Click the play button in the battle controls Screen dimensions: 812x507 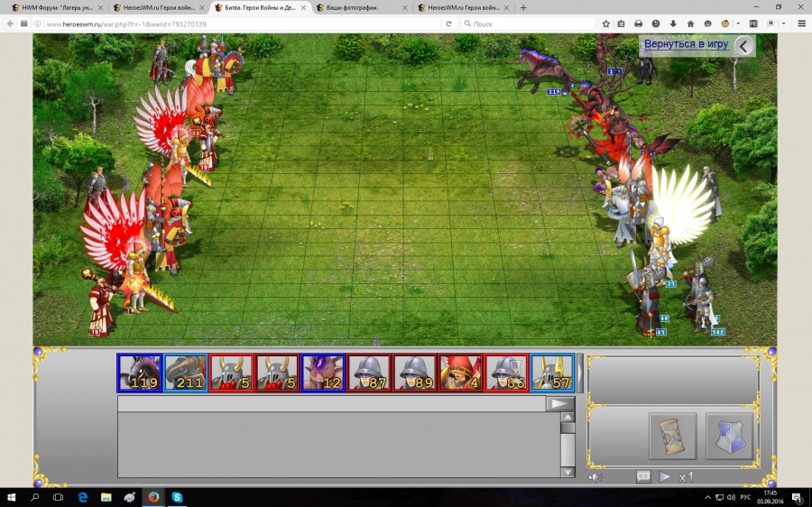[x=664, y=476]
